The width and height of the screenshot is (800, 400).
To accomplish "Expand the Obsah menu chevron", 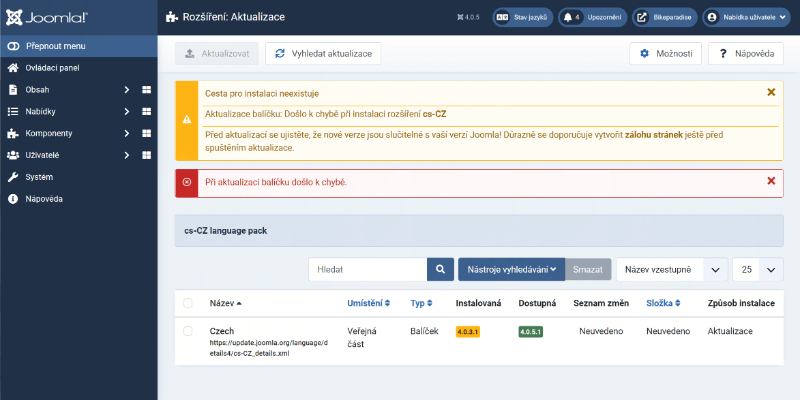I will [x=127, y=90].
